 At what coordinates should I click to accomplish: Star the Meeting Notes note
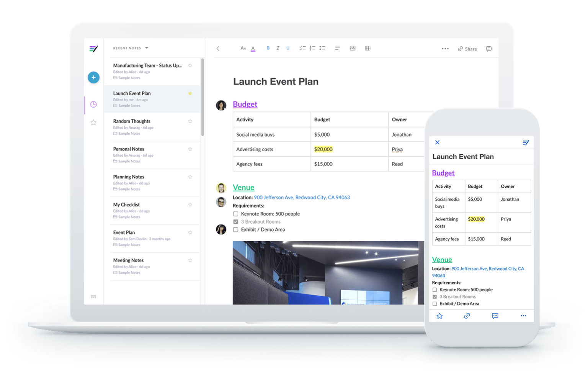click(x=190, y=260)
